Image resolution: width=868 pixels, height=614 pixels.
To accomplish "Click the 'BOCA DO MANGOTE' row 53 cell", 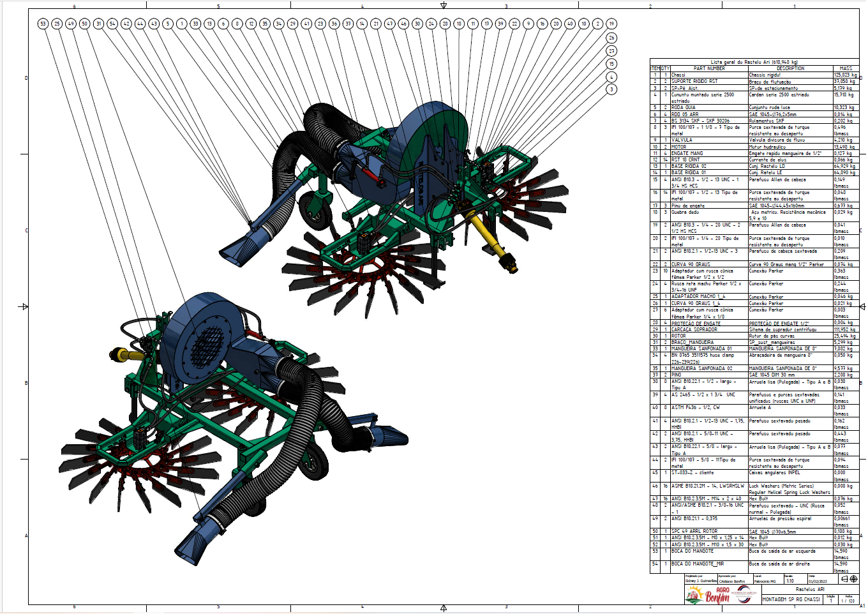I will [709, 554].
